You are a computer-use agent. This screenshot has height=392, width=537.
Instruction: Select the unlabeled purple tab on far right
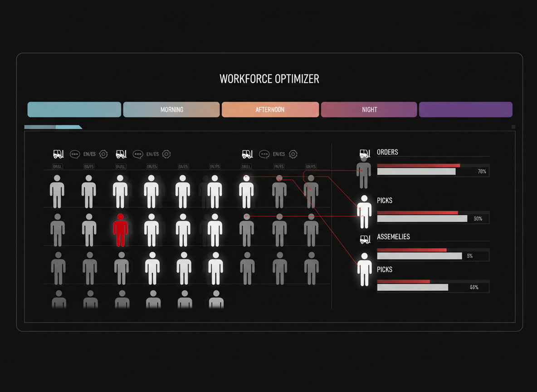(x=466, y=110)
